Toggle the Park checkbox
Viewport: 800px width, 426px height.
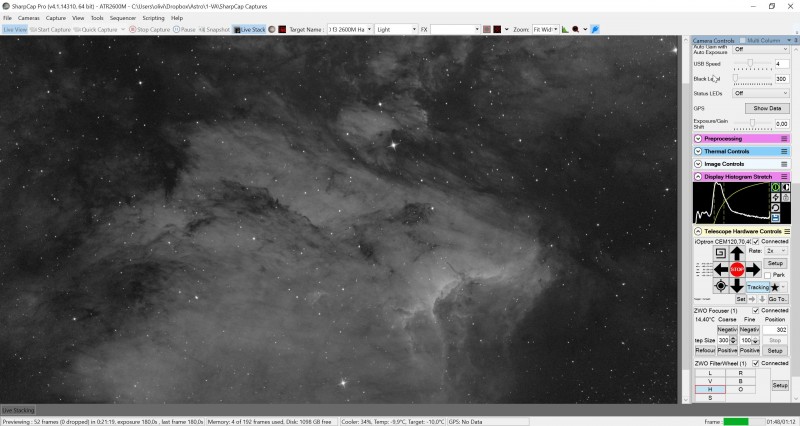click(767, 275)
